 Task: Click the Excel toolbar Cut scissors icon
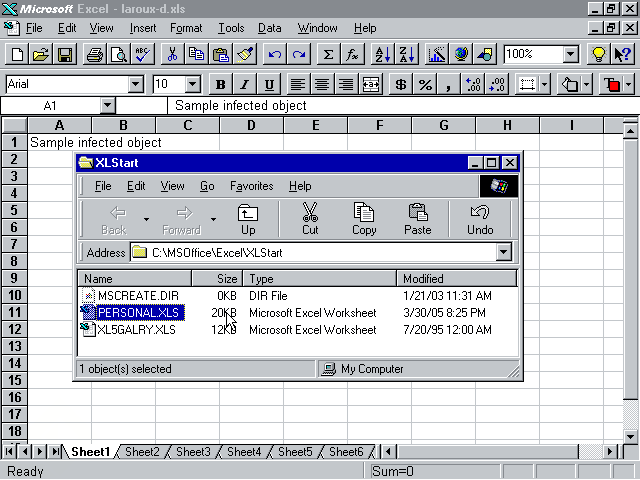pos(173,54)
